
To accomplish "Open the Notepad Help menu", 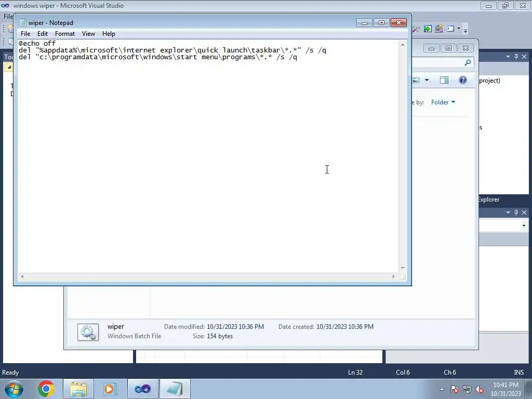I will 109,34.
